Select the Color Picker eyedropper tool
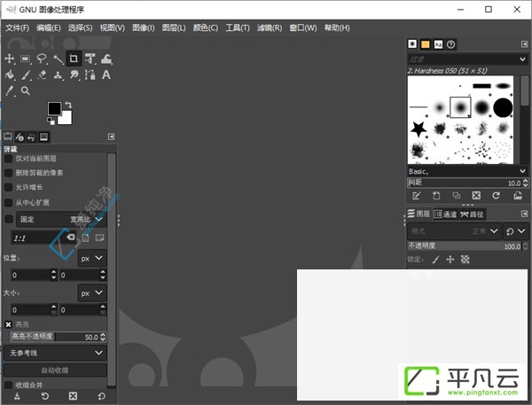 click(10, 90)
